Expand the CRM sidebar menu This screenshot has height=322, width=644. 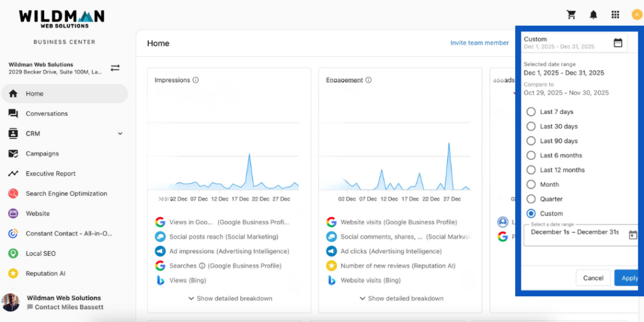tap(120, 134)
